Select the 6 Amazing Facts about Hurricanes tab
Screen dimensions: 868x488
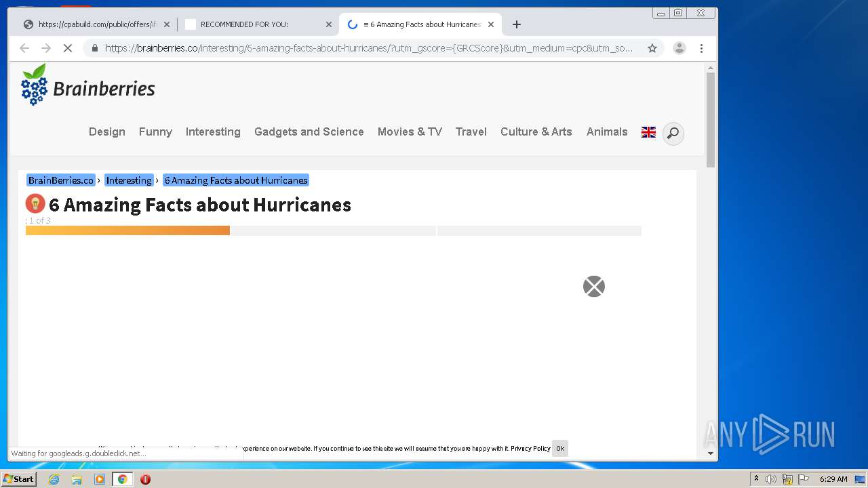pos(420,24)
